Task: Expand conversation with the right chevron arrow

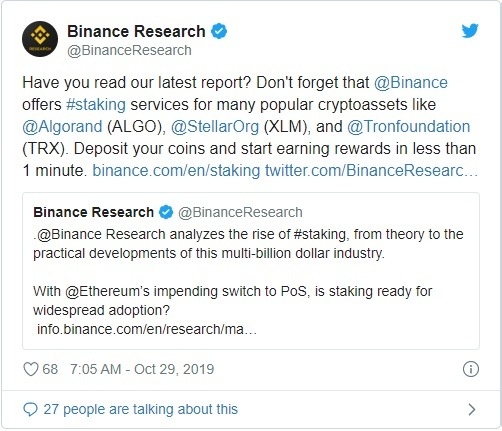Action: [x=472, y=409]
